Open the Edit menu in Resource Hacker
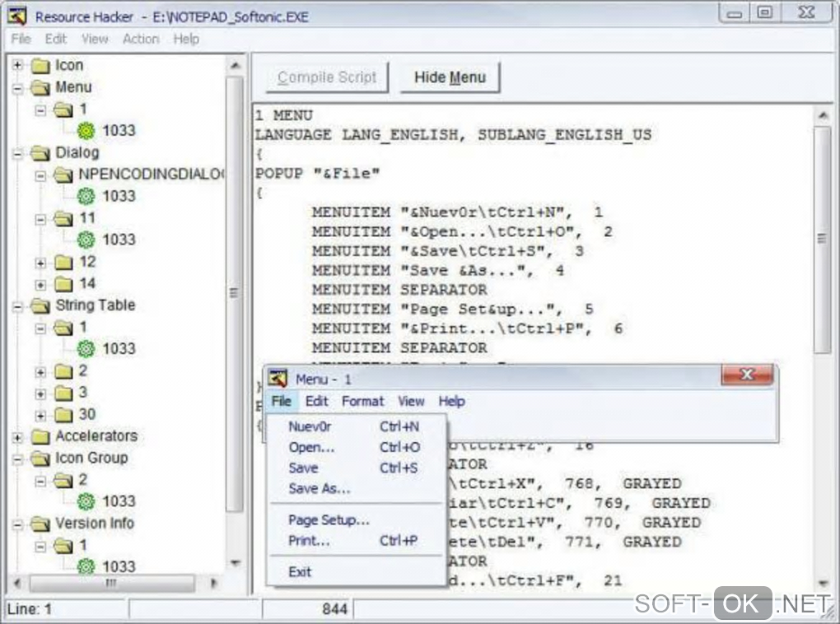Image resolution: width=840 pixels, height=624 pixels. pyautogui.click(x=56, y=39)
